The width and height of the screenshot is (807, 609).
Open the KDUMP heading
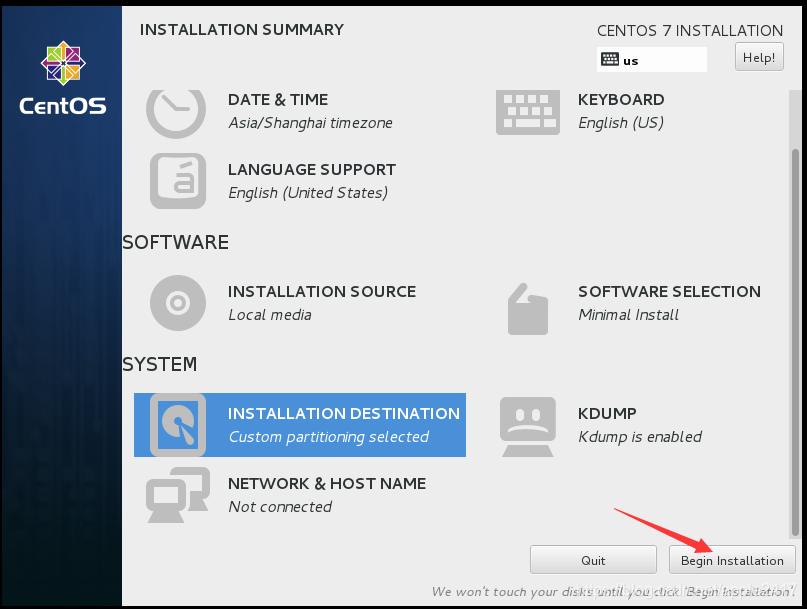tap(607, 413)
